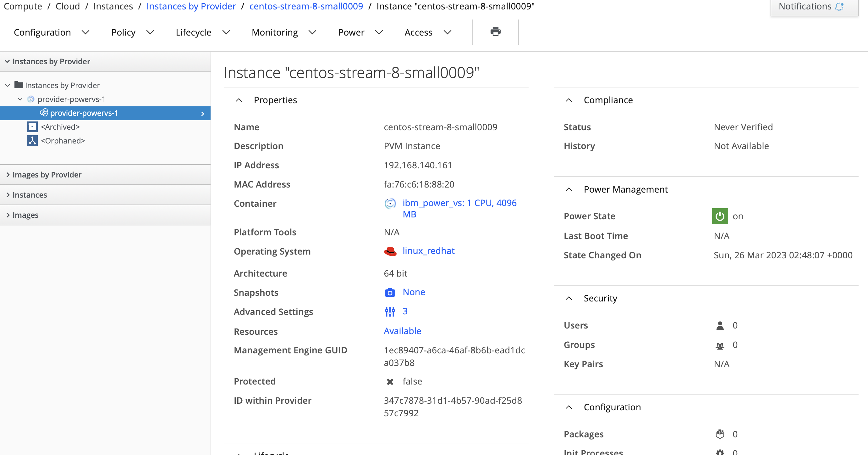The image size is (868, 455).
Task: Expand the Images by Provider accordion
Action: (47, 174)
